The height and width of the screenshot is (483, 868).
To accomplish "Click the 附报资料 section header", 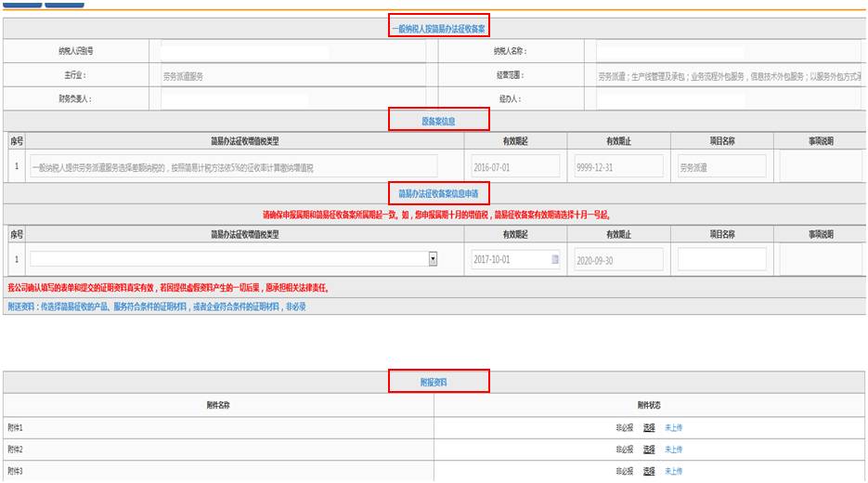I will [438, 382].
